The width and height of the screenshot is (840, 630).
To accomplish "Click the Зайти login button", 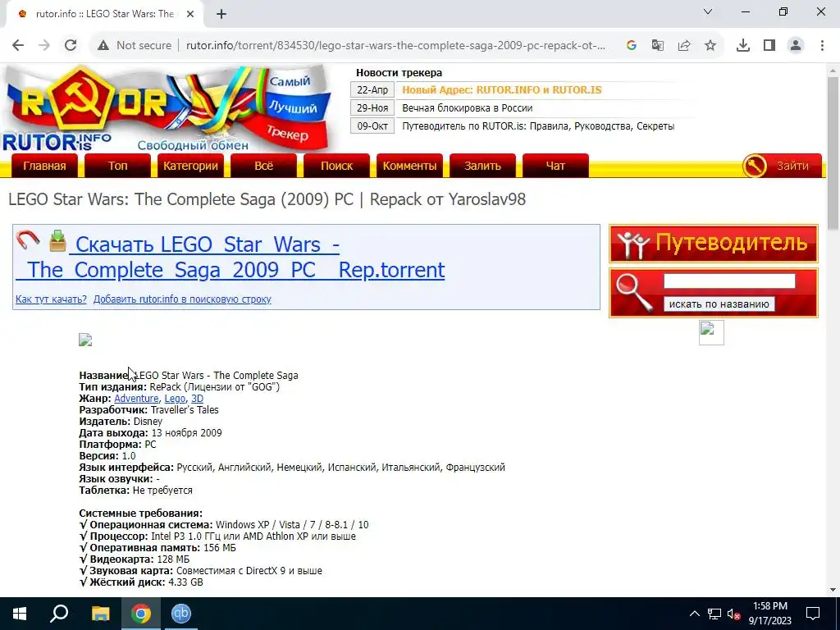I will coord(793,166).
